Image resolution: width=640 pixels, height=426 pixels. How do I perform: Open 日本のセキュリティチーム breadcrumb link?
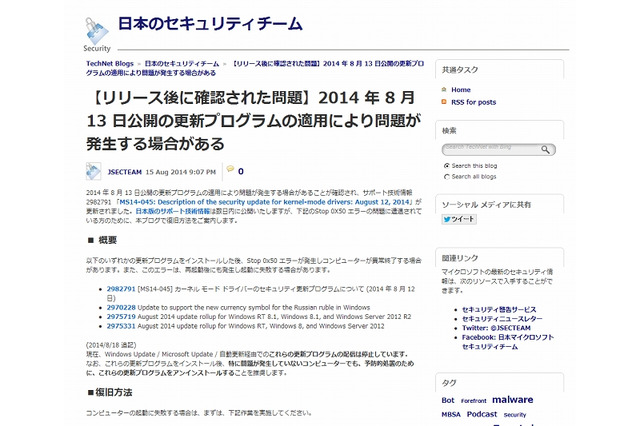(x=182, y=64)
